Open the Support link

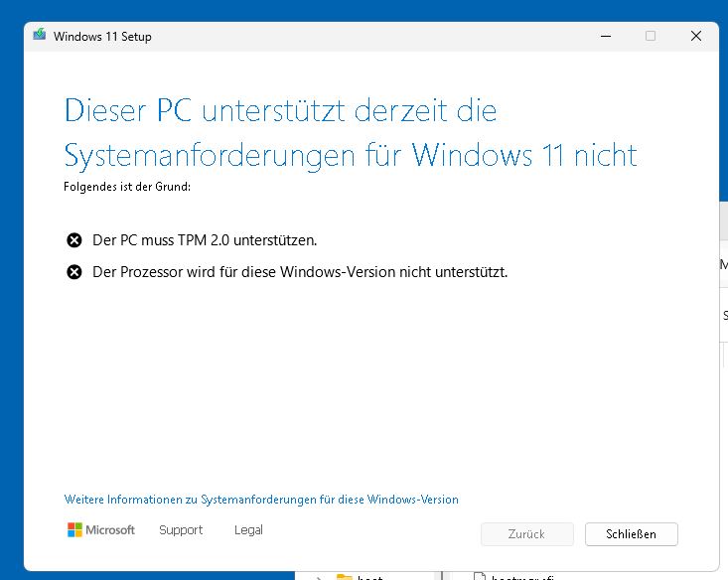point(181,530)
